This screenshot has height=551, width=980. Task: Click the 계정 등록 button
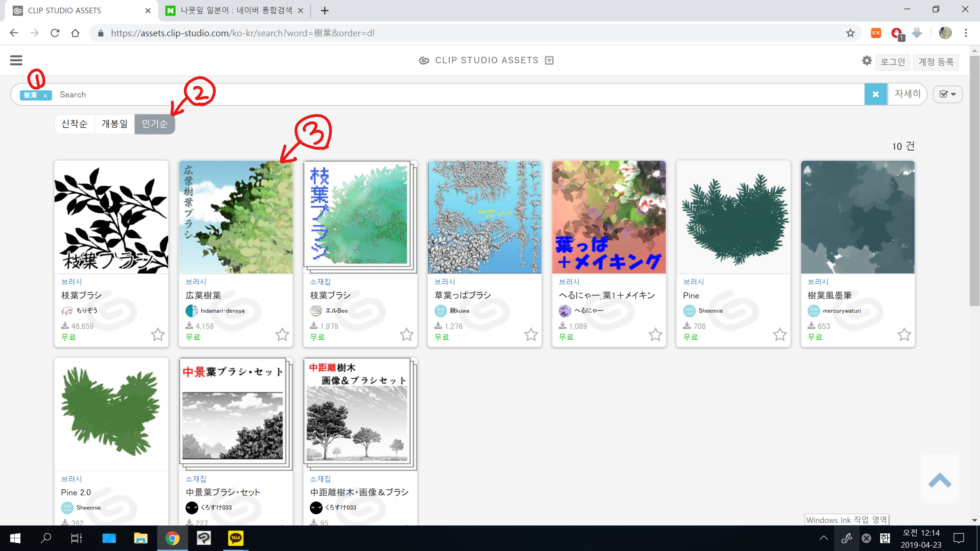tap(936, 62)
